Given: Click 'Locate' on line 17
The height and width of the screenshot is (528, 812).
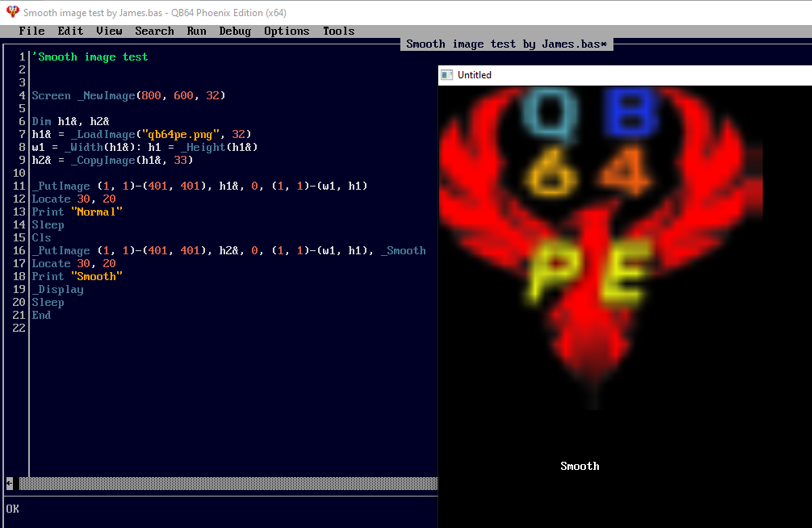Looking at the screenshot, I should coord(52,264).
